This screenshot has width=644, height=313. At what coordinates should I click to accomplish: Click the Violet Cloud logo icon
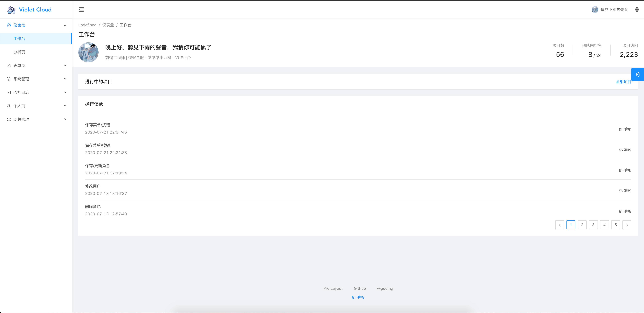11,10
